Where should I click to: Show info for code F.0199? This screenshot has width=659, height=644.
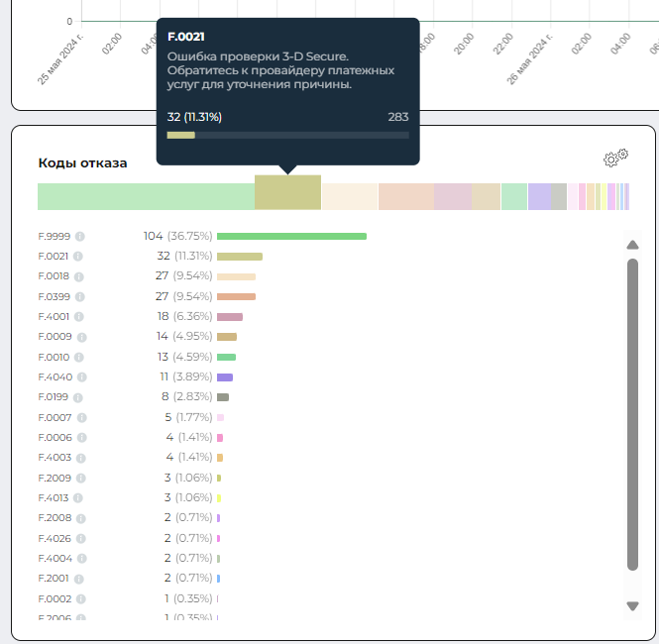point(79,397)
